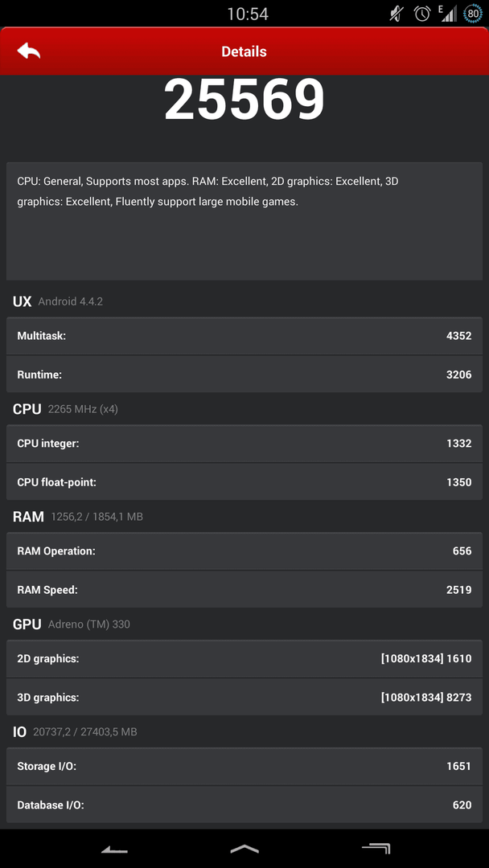Tap the back arrow in the header
489x868 pixels.
click(x=29, y=51)
